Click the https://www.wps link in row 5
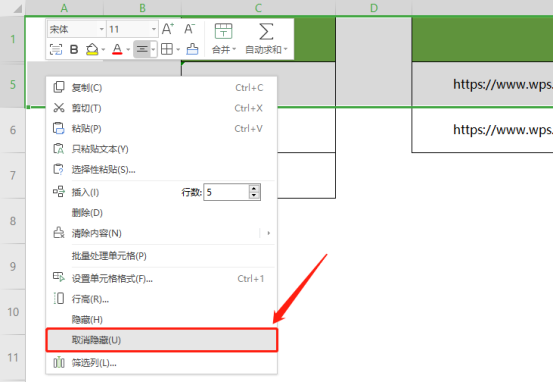The height and width of the screenshot is (382, 554). pyautogui.click(x=503, y=84)
